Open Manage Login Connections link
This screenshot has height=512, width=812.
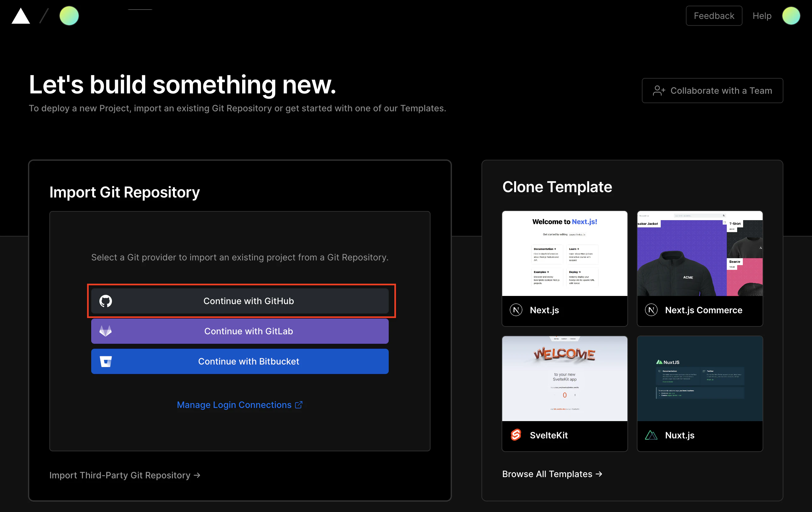(239, 405)
